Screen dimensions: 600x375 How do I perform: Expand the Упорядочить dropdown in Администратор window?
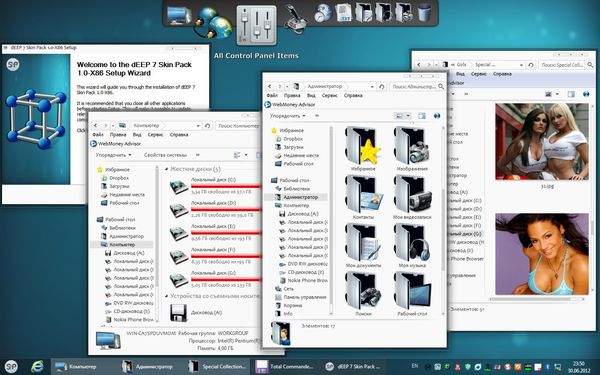coord(287,116)
